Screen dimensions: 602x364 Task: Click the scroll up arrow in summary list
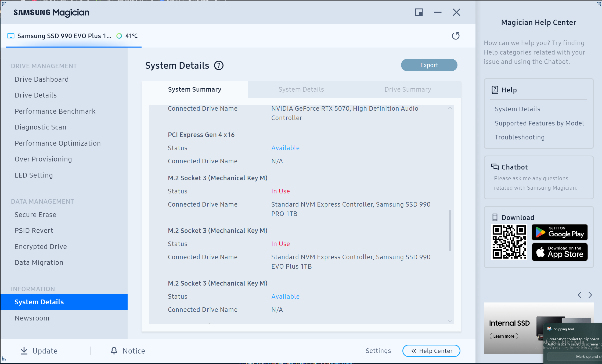click(x=450, y=108)
